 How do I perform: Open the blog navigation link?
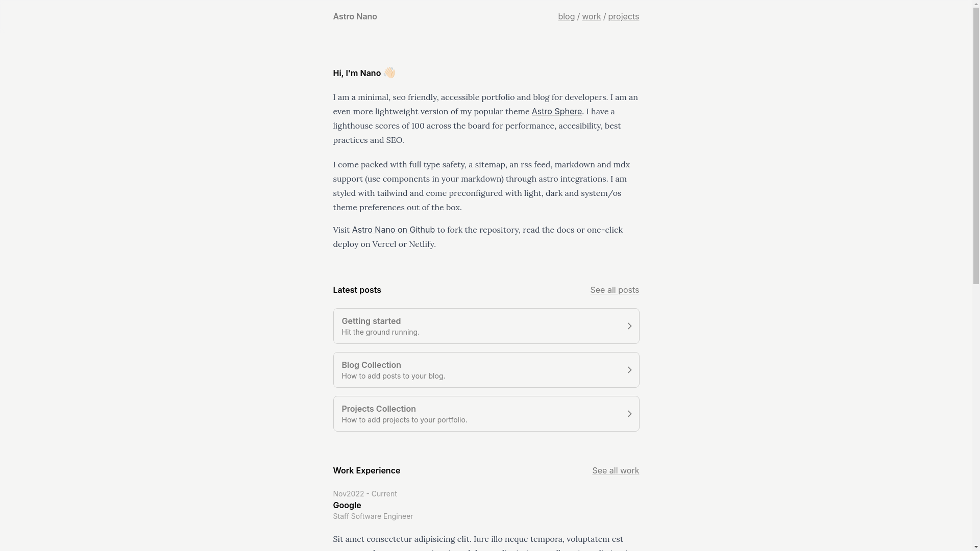coord(566,16)
